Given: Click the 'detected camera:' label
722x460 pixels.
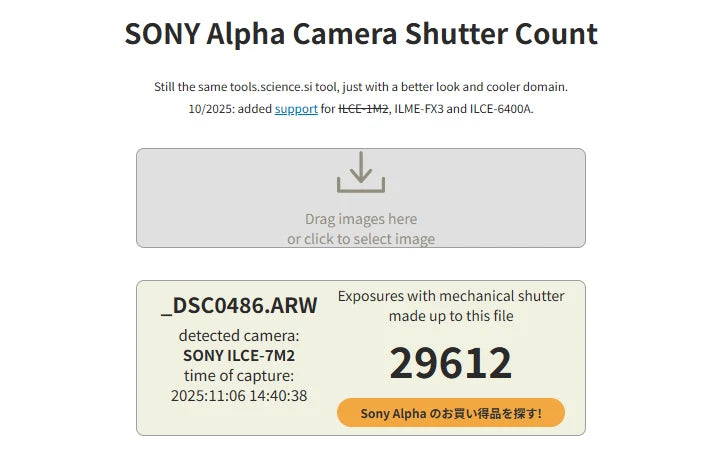Looking at the screenshot, I should (x=239, y=335).
